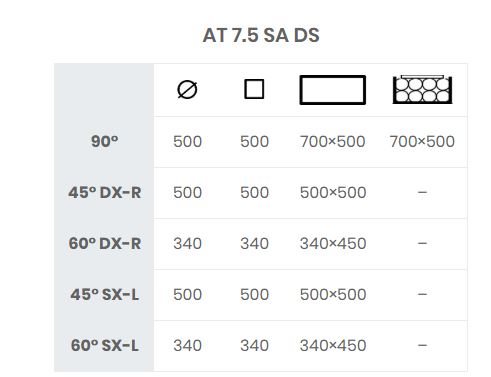
Task: Click the square section icon
Action: pyautogui.click(x=254, y=89)
